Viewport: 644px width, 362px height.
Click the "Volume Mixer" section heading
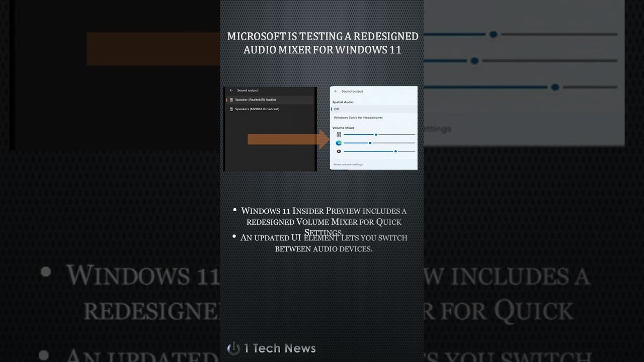[343, 128]
